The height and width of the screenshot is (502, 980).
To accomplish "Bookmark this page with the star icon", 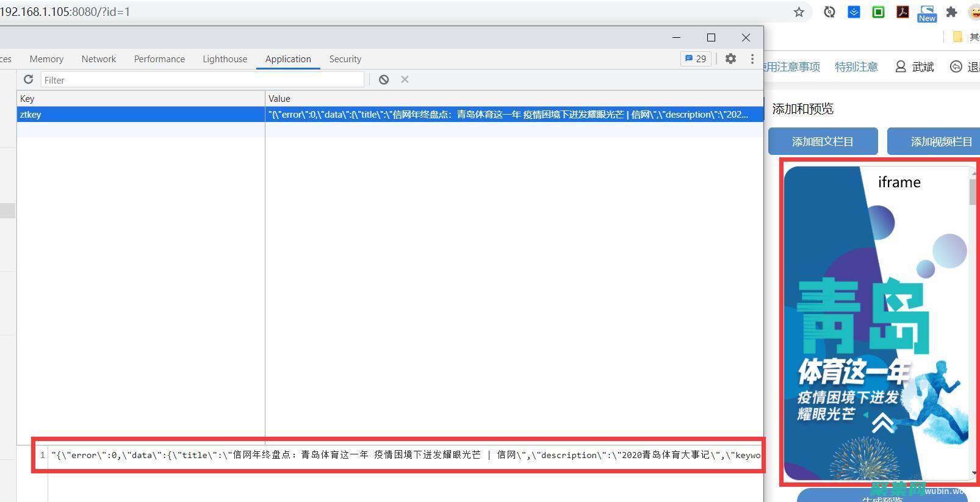I will 799,12.
